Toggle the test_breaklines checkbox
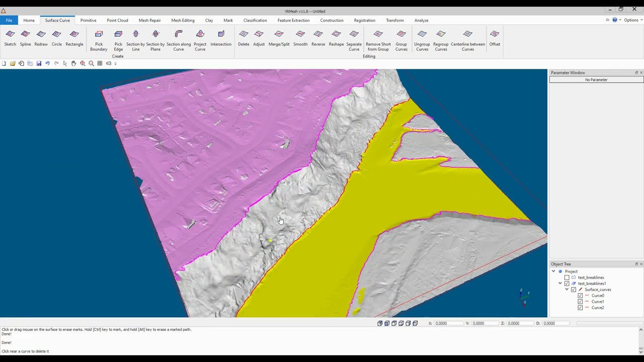644x362 pixels. pyautogui.click(x=567, y=278)
